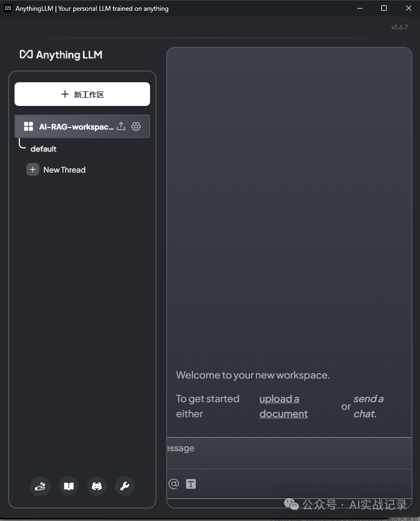Click the 'send a chat.' text
The height and width of the screenshot is (521, 420).
pyautogui.click(x=368, y=406)
